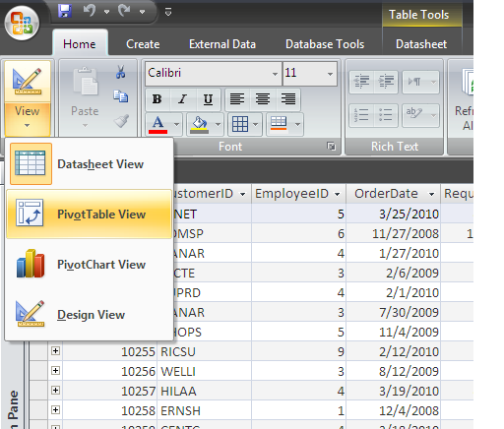Viewport: 504px width, 429px height.
Task: Toggle Italic formatting
Action: [x=182, y=99]
